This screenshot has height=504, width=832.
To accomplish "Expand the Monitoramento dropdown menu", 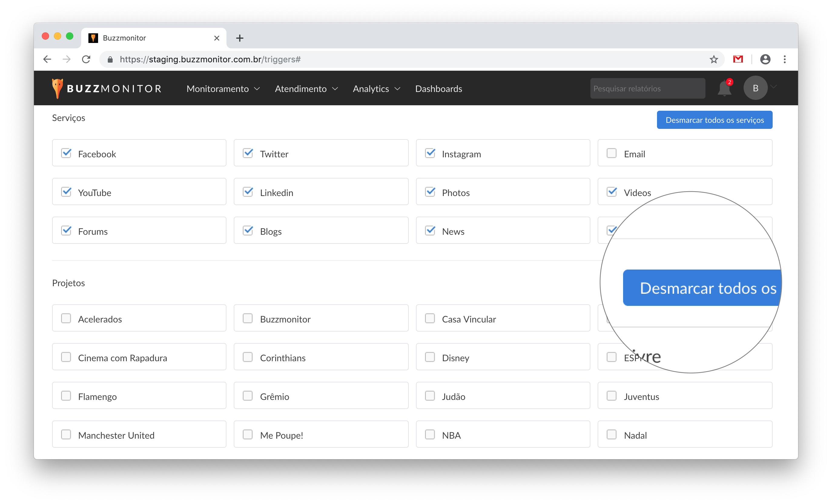I will click(x=223, y=89).
